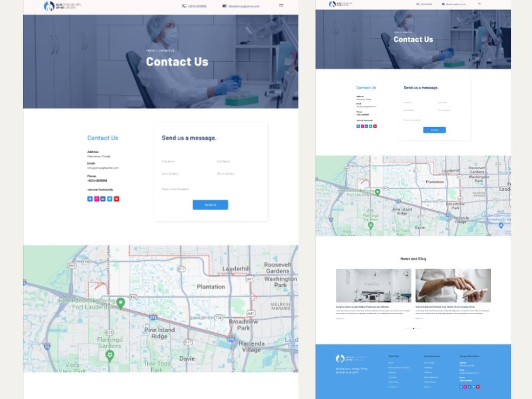Open YouTube icon in left mockup contact section
The height and width of the screenshot is (399, 532).
[x=117, y=199]
